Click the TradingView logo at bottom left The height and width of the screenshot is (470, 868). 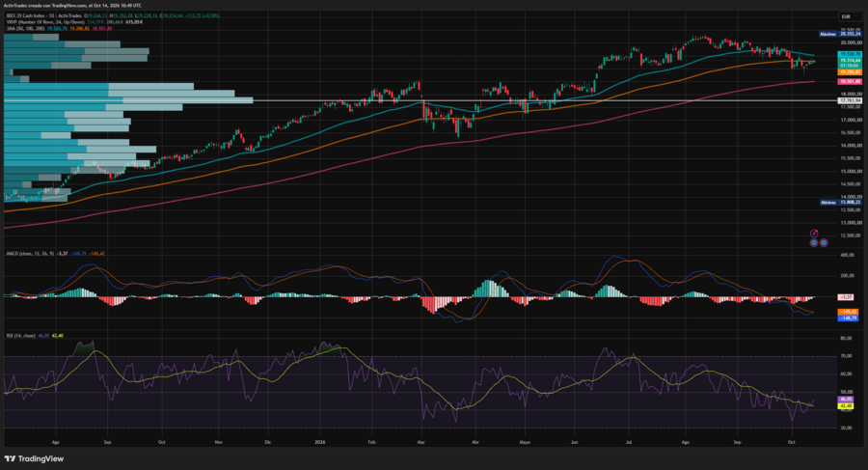tap(34, 459)
